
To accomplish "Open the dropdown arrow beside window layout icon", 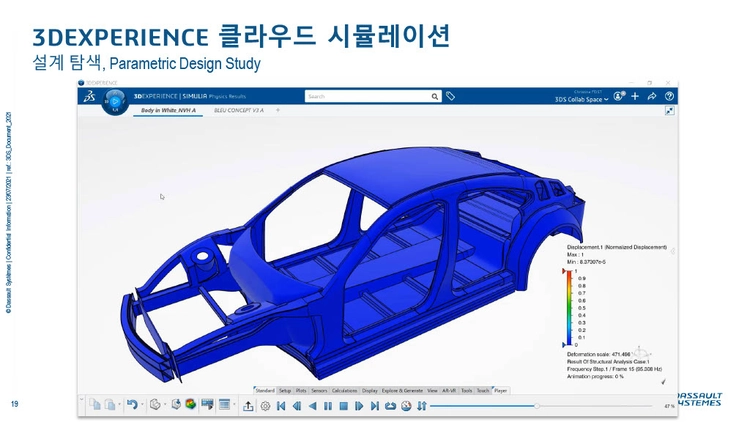I will pyautogui.click(x=234, y=405).
